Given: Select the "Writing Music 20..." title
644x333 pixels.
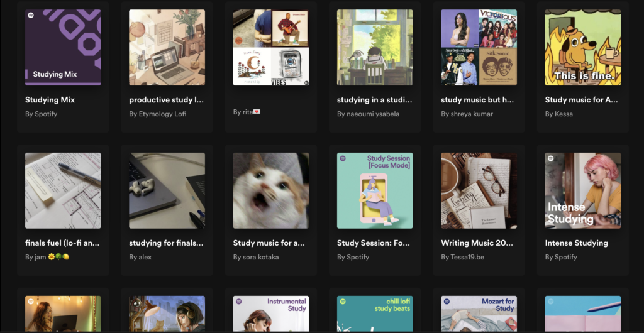Looking at the screenshot, I should 477,243.
